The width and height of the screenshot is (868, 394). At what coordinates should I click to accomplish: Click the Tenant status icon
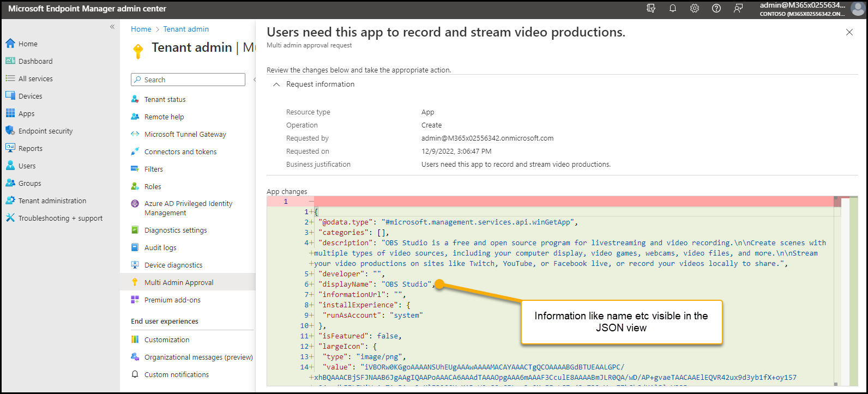pos(135,99)
